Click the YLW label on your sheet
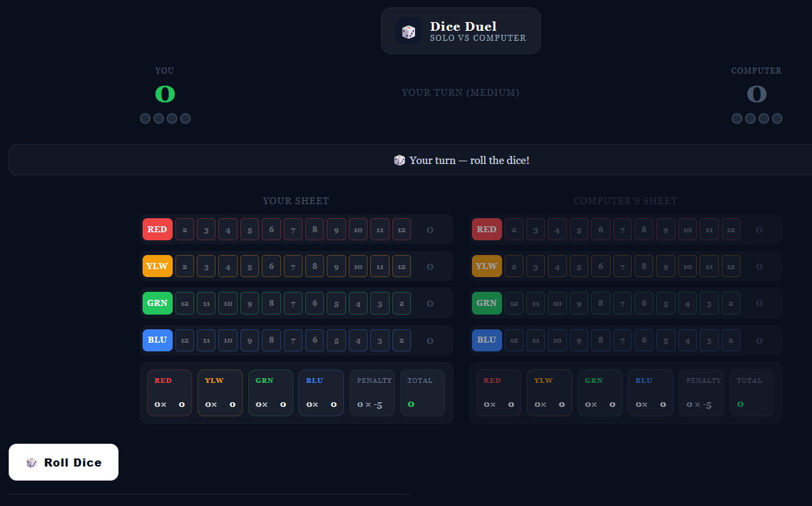This screenshot has height=506, width=812. 157,266
